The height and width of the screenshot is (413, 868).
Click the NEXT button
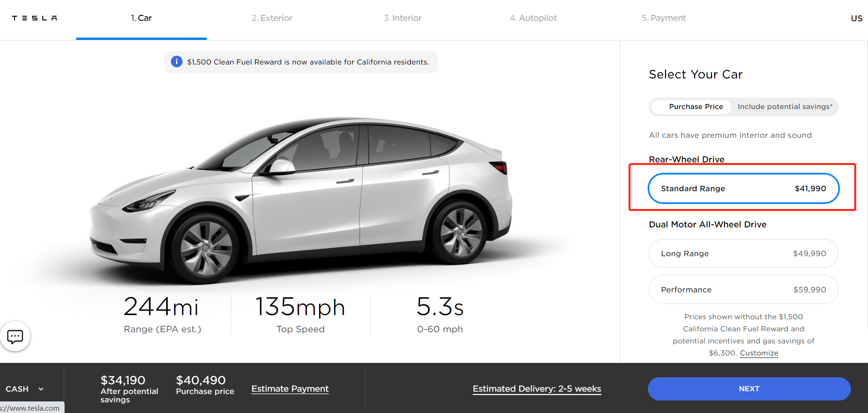click(x=749, y=389)
